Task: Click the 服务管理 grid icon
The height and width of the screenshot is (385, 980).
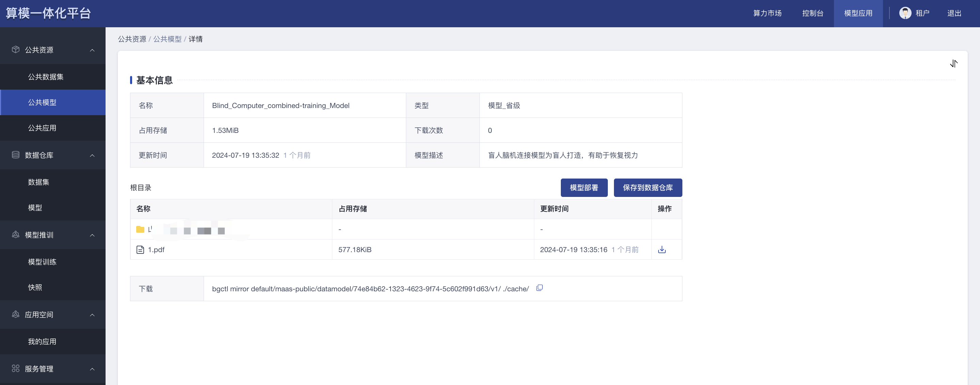Action: click(x=16, y=368)
